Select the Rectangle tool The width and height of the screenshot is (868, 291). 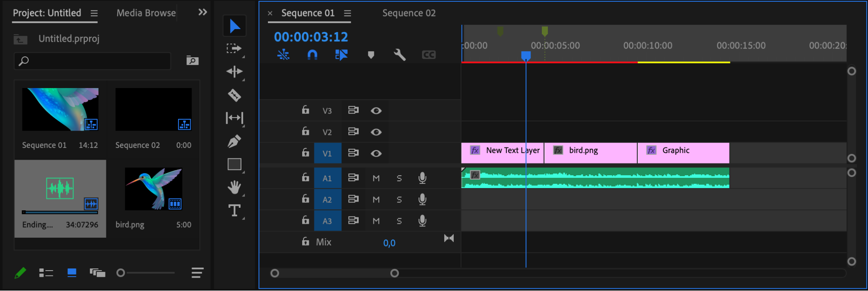(234, 164)
